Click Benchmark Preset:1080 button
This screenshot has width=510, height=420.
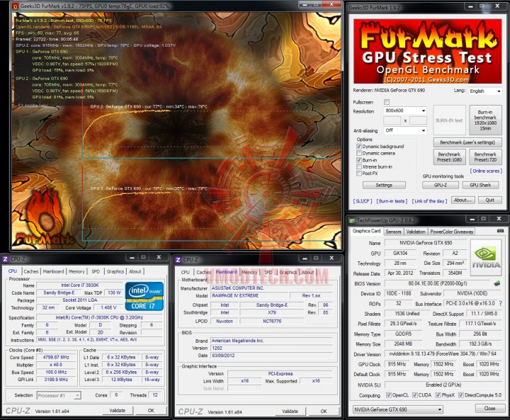tap(449, 157)
